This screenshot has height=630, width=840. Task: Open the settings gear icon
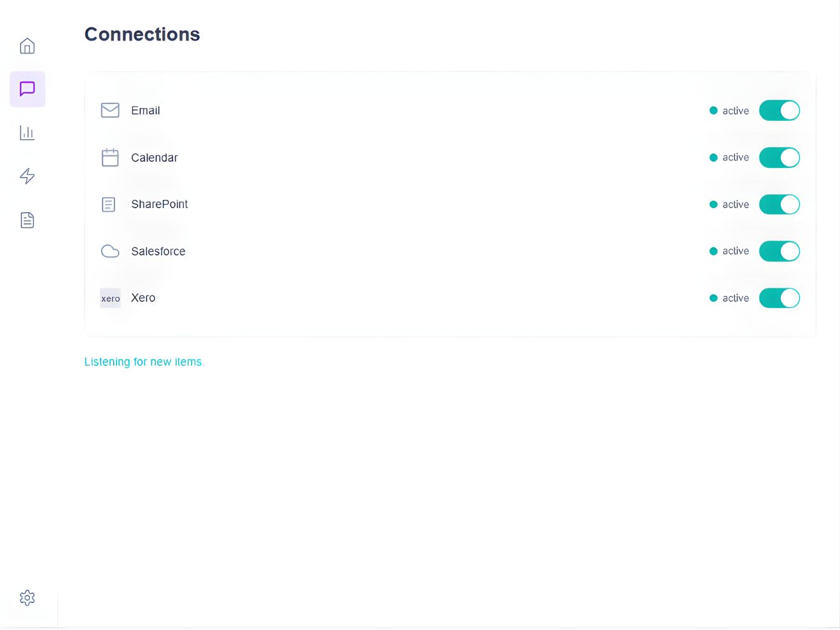pos(27,598)
